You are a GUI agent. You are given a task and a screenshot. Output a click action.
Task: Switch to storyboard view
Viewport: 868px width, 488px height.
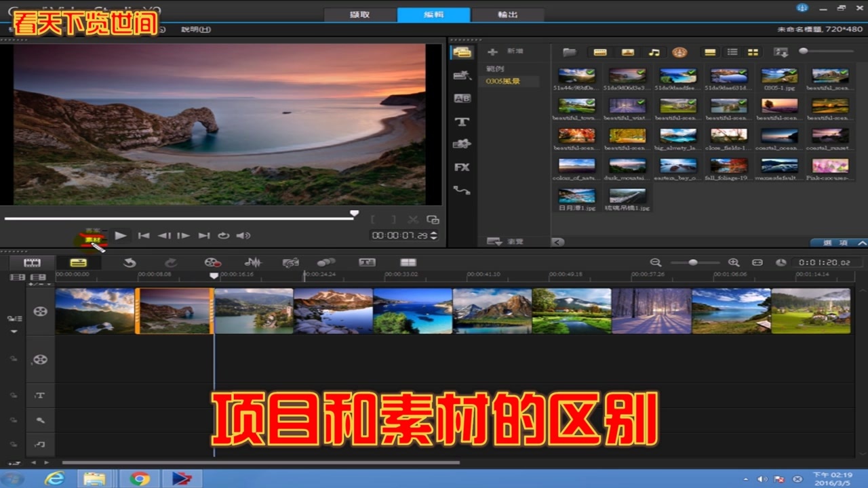(32, 262)
